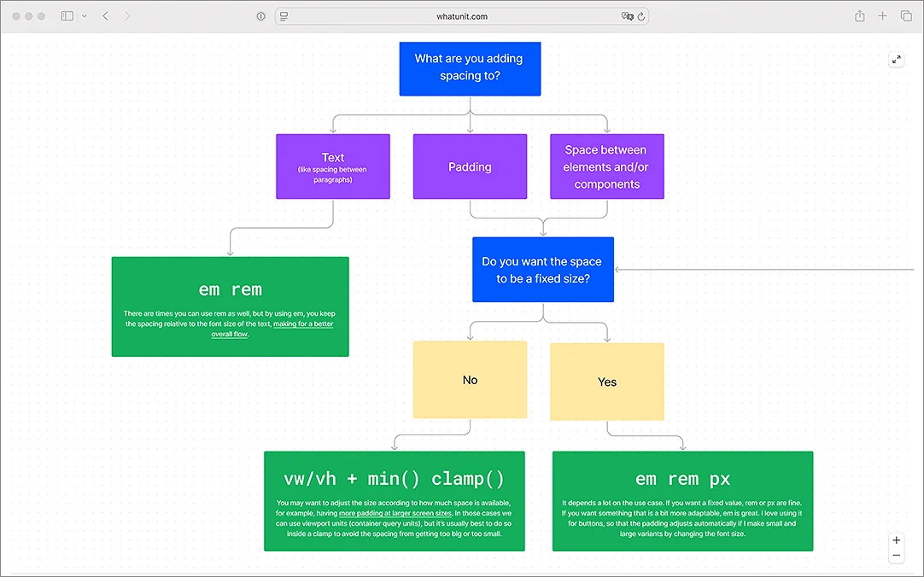Open the translate page icon
This screenshot has height=577, width=924.
(627, 16)
